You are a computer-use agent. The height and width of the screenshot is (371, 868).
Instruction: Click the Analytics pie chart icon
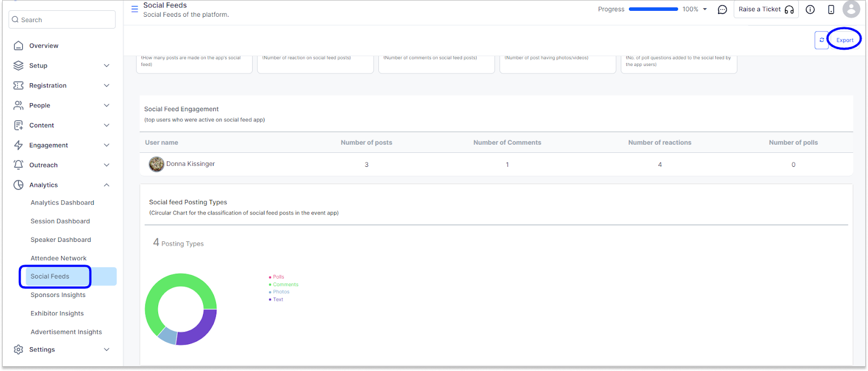coord(18,185)
